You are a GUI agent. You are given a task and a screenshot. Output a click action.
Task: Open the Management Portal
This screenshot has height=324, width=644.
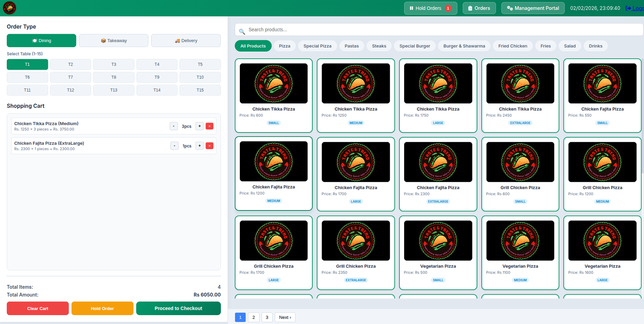(533, 8)
